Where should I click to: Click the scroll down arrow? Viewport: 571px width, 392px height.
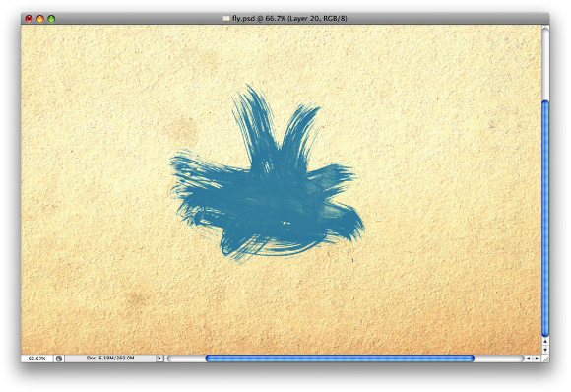coord(545,350)
